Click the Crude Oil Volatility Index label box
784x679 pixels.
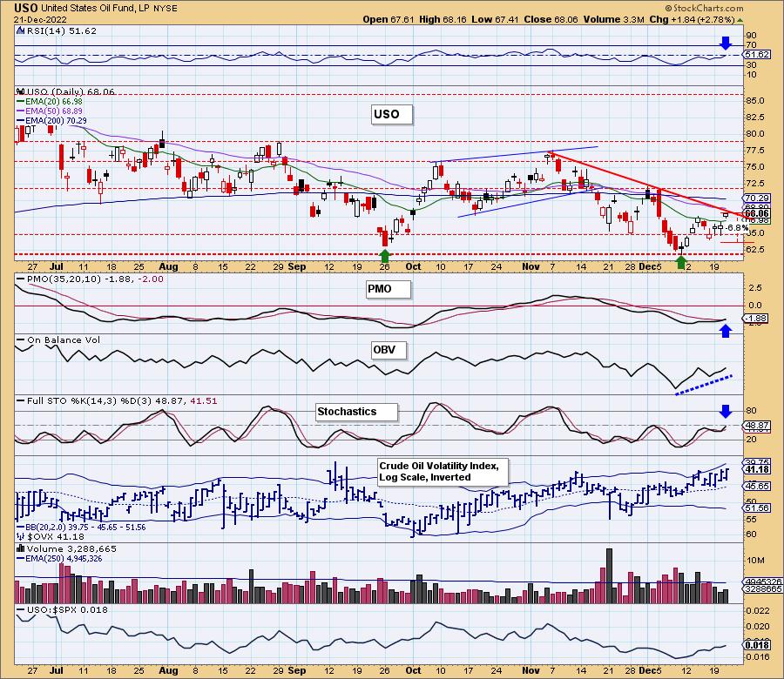[443, 472]
